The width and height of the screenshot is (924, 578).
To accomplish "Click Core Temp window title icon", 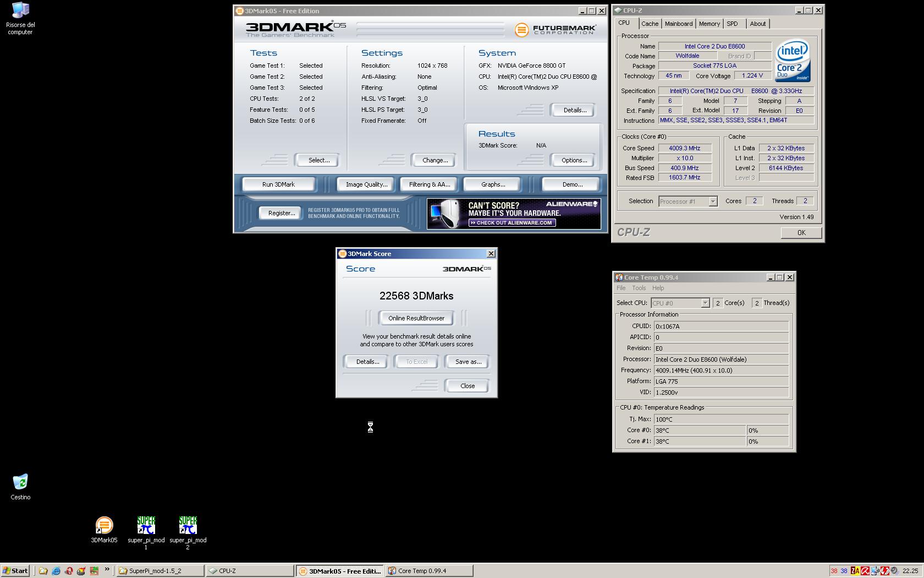I will [619, 277].
